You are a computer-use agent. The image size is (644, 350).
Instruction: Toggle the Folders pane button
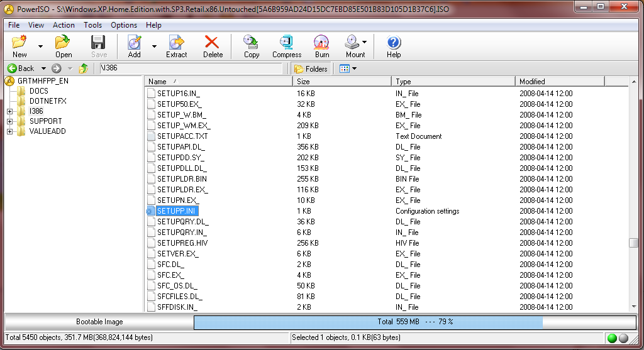tap(311, 68)
